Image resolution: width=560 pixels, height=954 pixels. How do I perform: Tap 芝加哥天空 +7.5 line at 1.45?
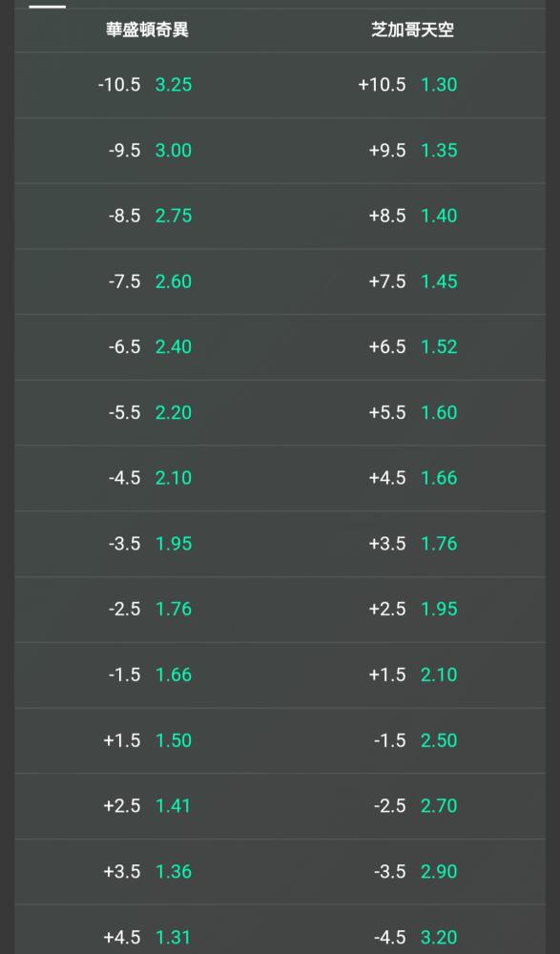413,281
